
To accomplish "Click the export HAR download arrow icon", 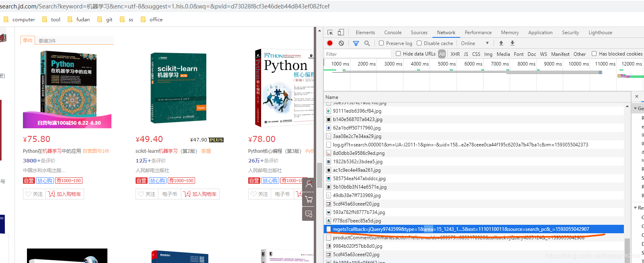I will pyautogui.click(x=512, y=43).
